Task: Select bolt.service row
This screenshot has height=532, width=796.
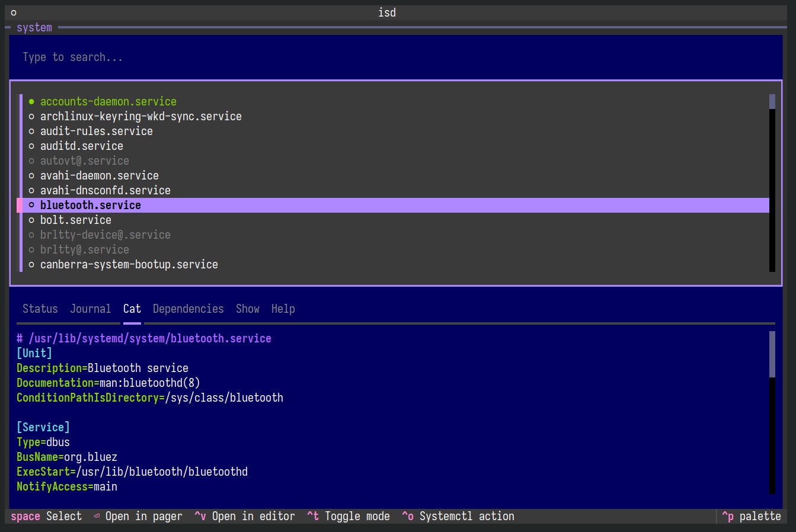Action: 395,220
